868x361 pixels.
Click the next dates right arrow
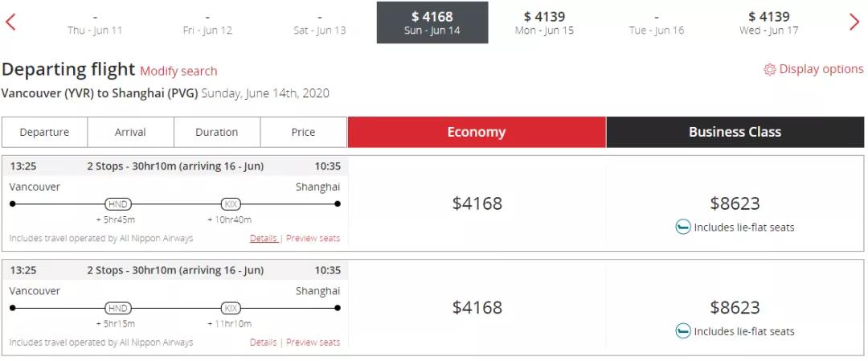click(854, 22)
